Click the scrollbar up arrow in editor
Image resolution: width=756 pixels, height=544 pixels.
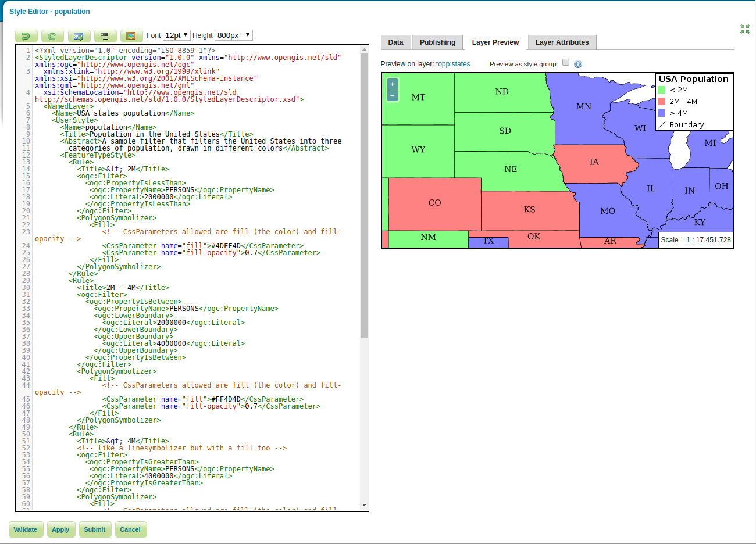364,49
